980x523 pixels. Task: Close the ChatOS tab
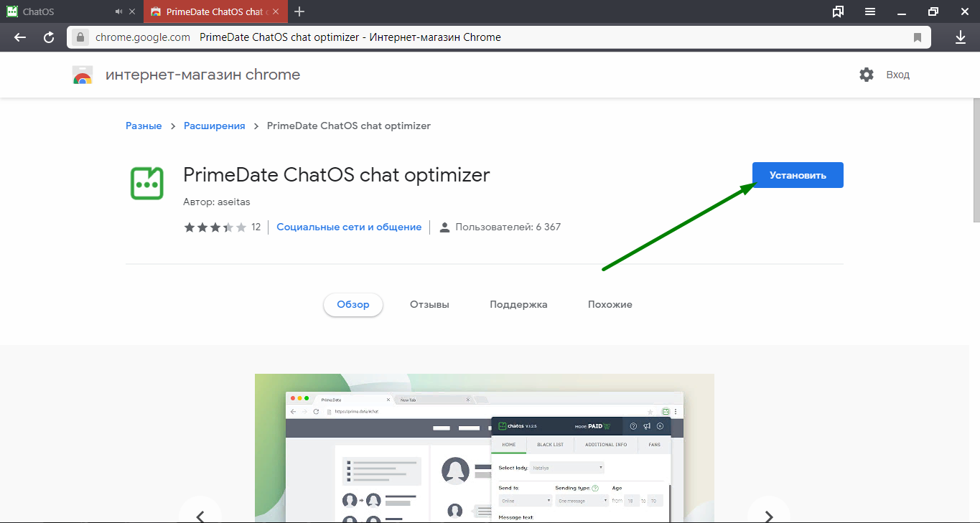click(132, 11)
